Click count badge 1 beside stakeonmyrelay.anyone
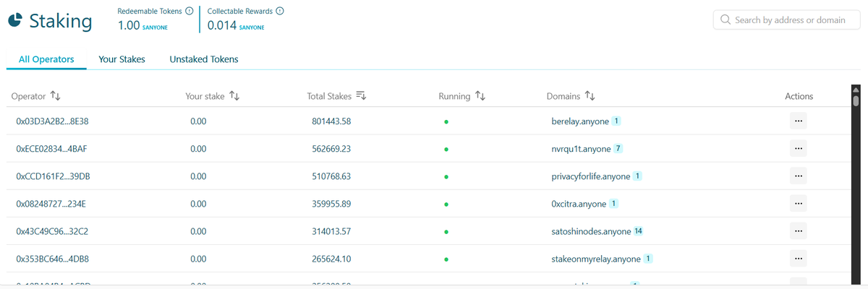 [x=649, y=258]
